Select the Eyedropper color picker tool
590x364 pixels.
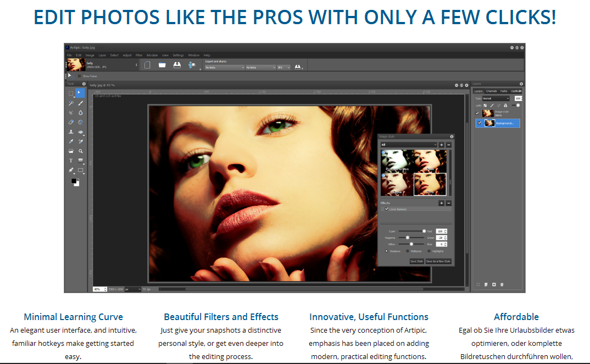pyautogui.click(x=71, y=142)
